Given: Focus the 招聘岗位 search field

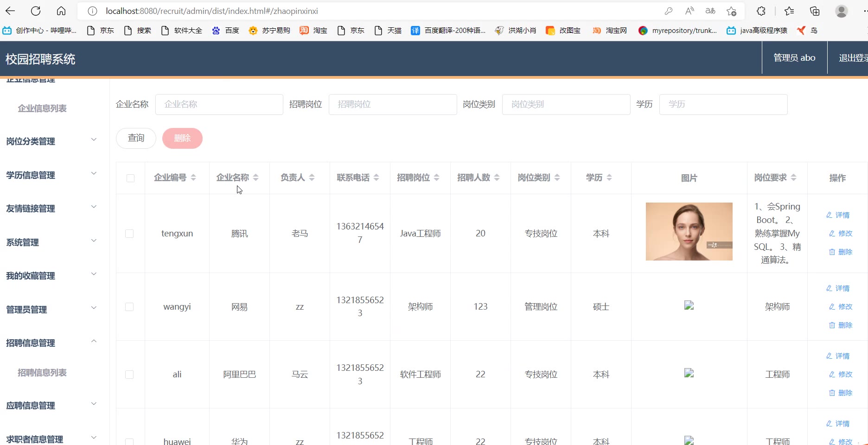Looking at the screenshot, I should point(393,104).
